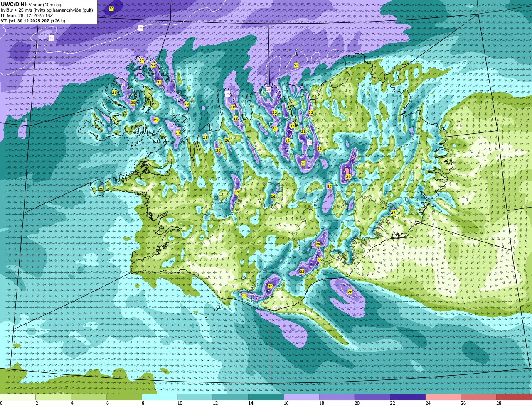Select the legend tick label 28
The image size is (532, 406).
[x=499, y=403]
